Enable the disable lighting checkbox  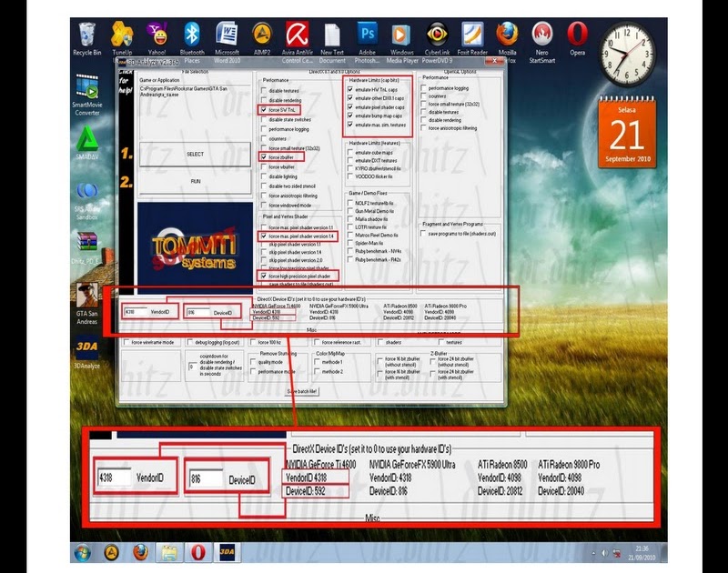pos(264,176)
